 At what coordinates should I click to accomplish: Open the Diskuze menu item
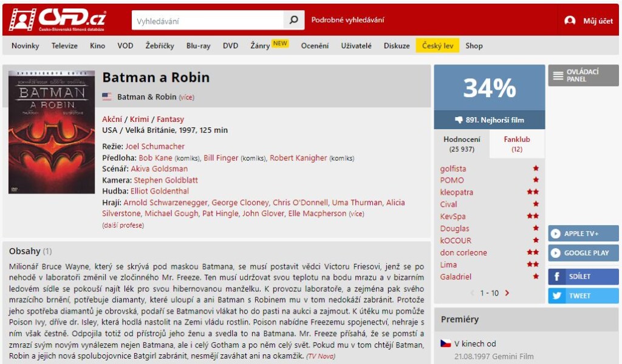[x=397, y=46]
